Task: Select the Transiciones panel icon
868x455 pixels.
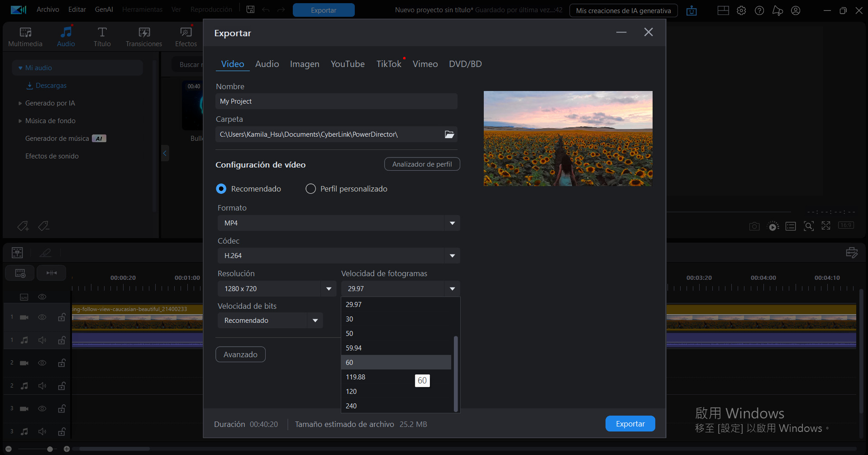Action: pos(143,36)
